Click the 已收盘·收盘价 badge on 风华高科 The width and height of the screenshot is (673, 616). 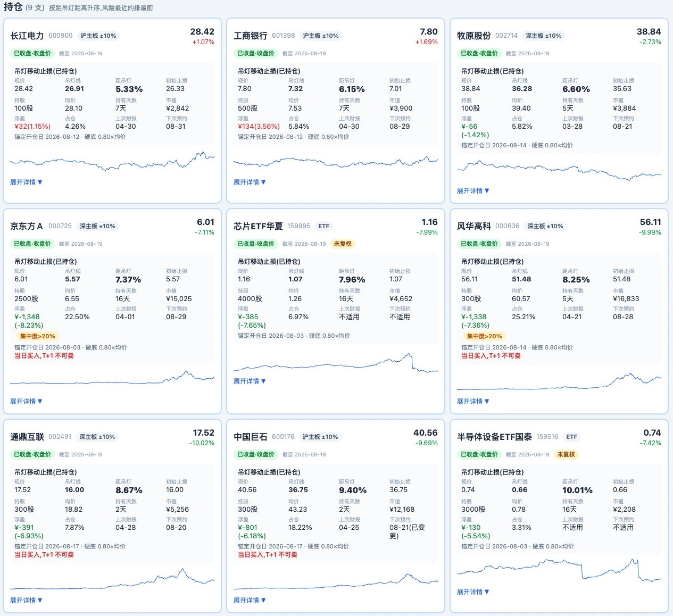[x=479, y=244]
